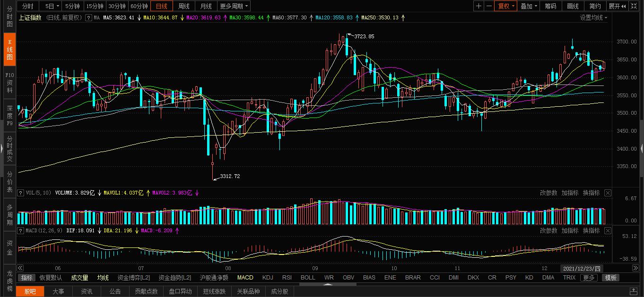Select the TRIX indicator
Screen dimensions: 644x297
(569, 278)
